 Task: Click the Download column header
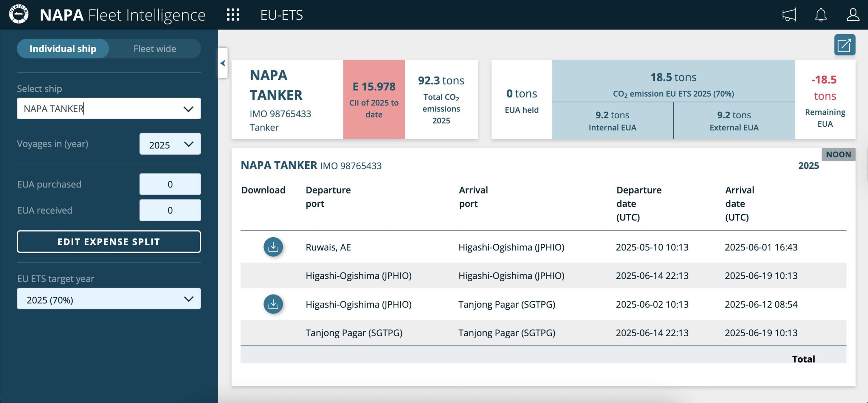click(x=263, y=190)
